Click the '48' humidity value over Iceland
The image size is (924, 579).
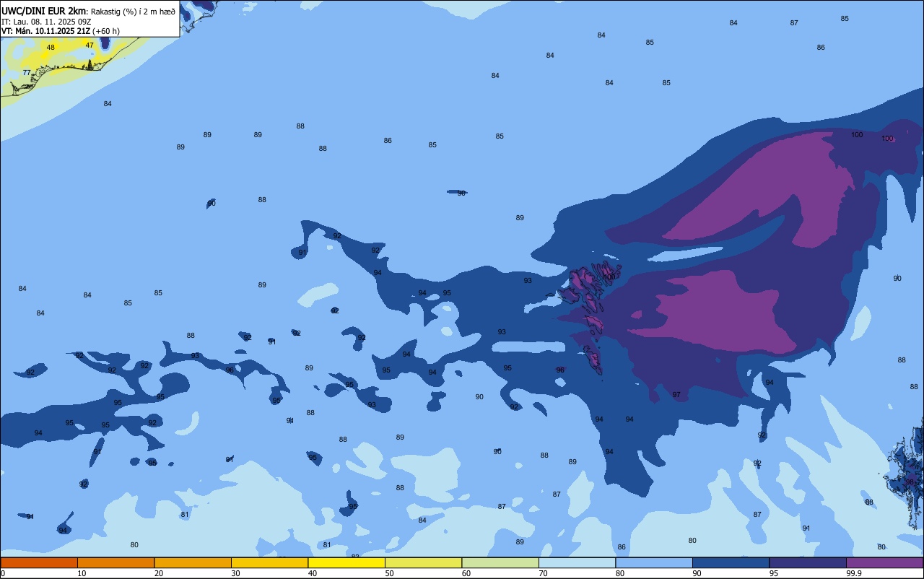pyautogui.click(x=51, y=48)
